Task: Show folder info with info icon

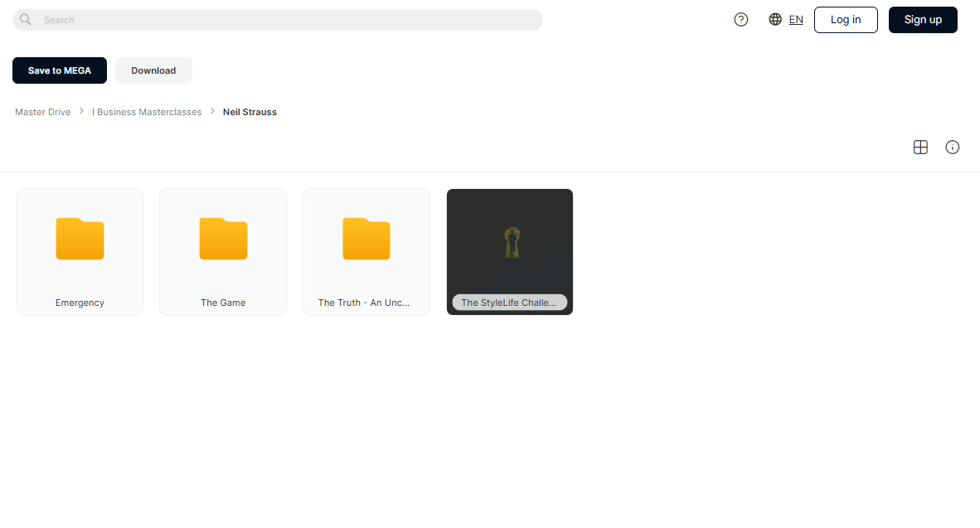Action: click(952, 147)
